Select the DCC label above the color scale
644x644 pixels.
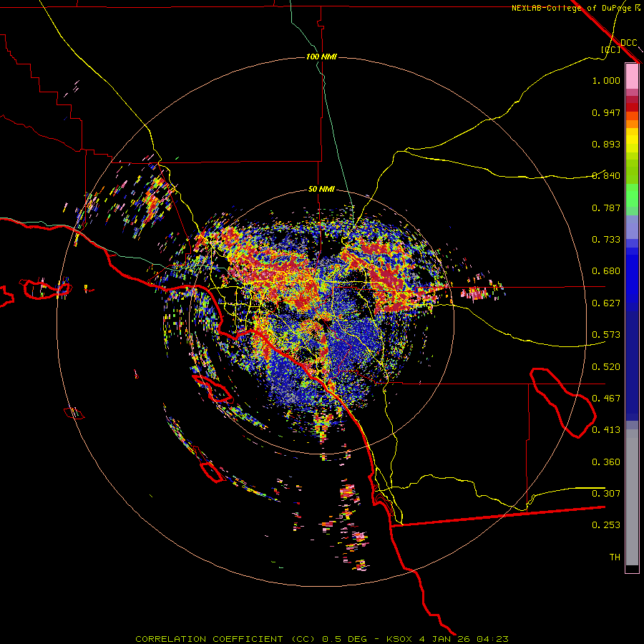point(628,43)
